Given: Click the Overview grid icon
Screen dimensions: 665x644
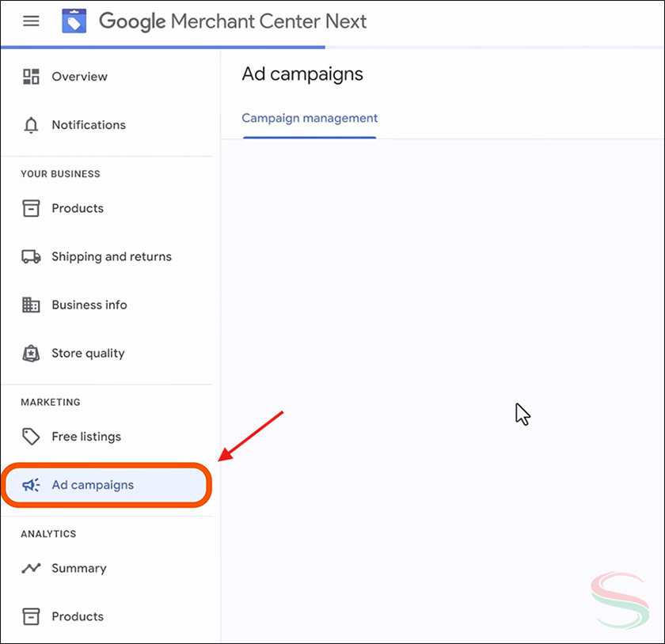Looking at the screenshot, I should pyautogui.click(x=30, y=76).
